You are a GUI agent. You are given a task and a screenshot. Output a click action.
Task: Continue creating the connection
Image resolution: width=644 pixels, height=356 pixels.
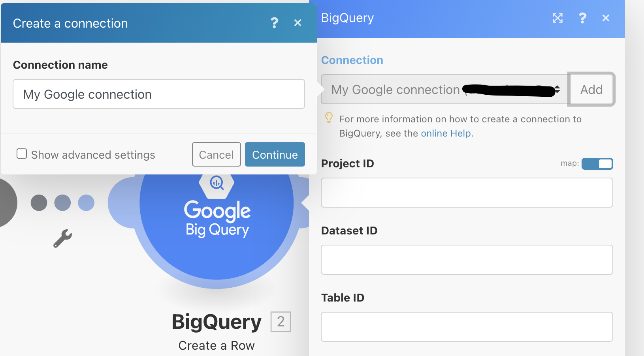[x=275, y=154]
